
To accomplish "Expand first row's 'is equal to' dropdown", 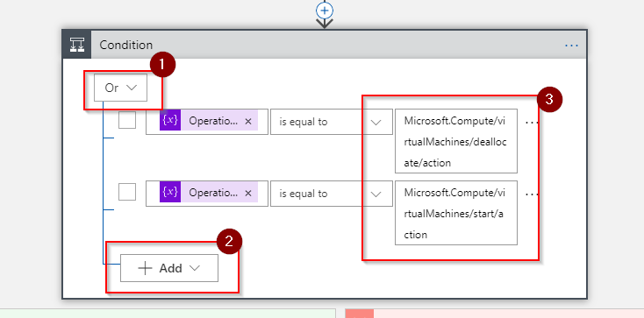I will (331, 122).
